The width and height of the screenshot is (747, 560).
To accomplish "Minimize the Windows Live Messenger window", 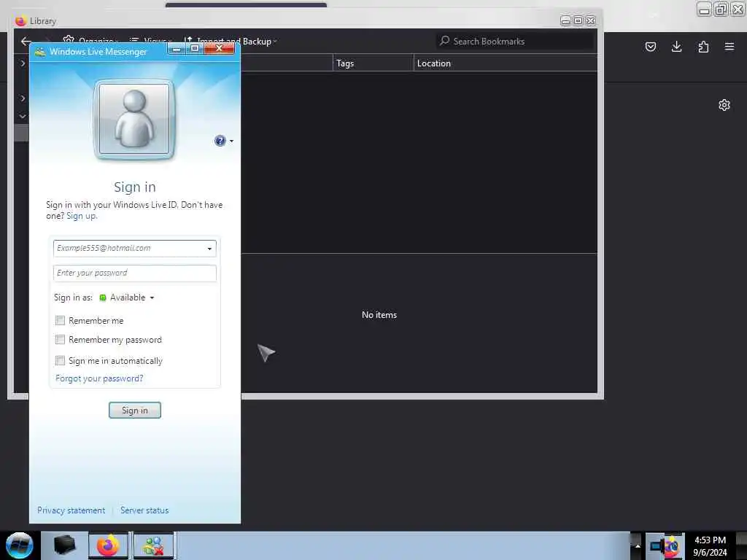I will [177, 49].
